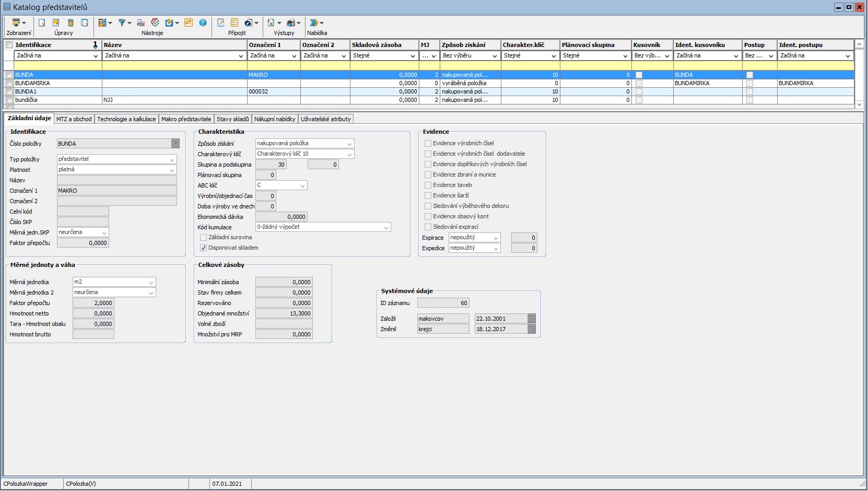Open the Stavy skladů tab
This screenshot has width=868, height=491.
pos(232,119)
